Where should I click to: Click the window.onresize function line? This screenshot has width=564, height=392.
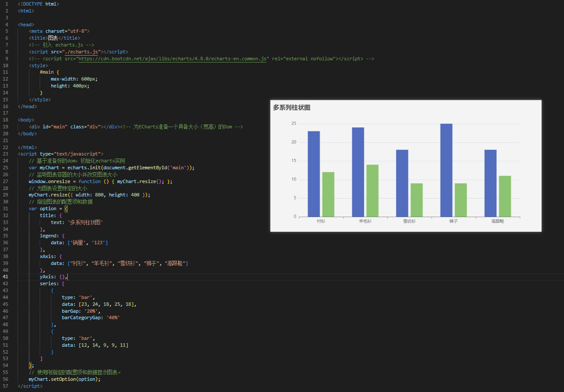[100, 181]
